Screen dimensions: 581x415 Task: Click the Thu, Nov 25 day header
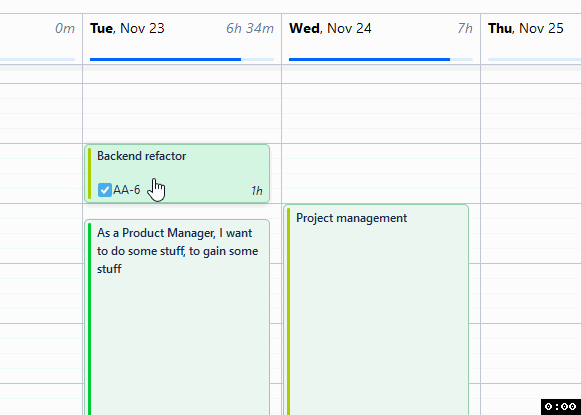click(x=525, y=29)
